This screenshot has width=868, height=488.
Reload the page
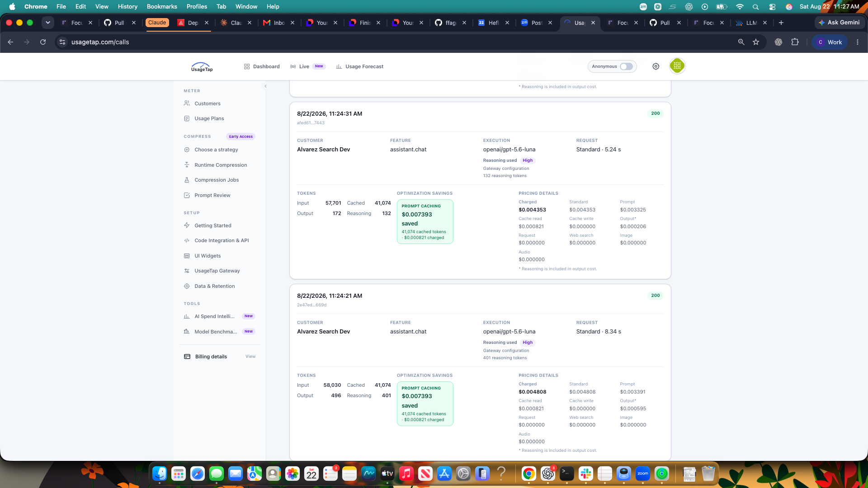[x=43, y=42]
